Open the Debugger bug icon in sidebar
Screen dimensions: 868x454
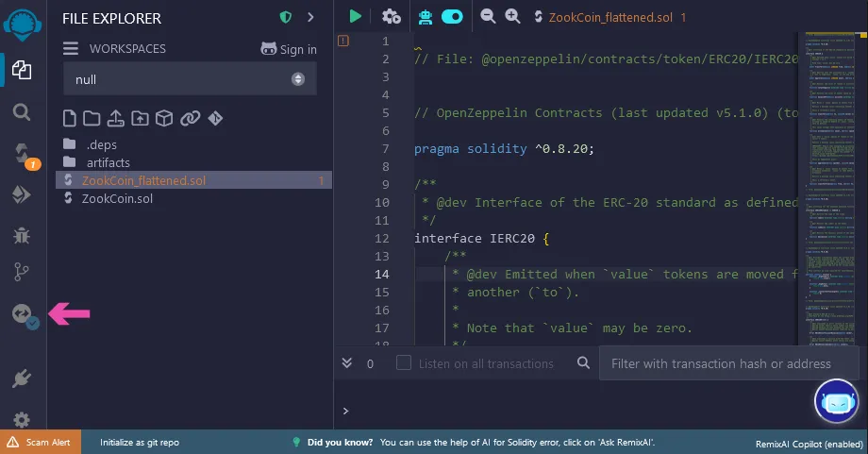[x=22, y=235]
